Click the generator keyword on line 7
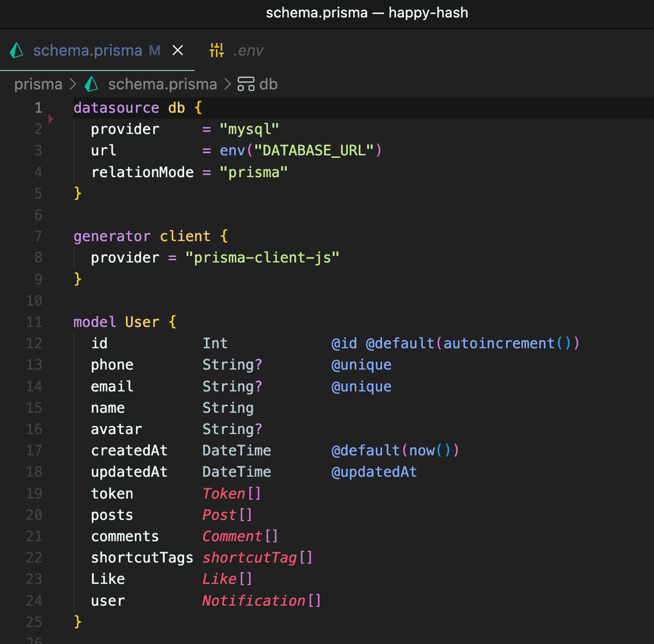This screenshot has width=654, height=644. coord(112,237)
